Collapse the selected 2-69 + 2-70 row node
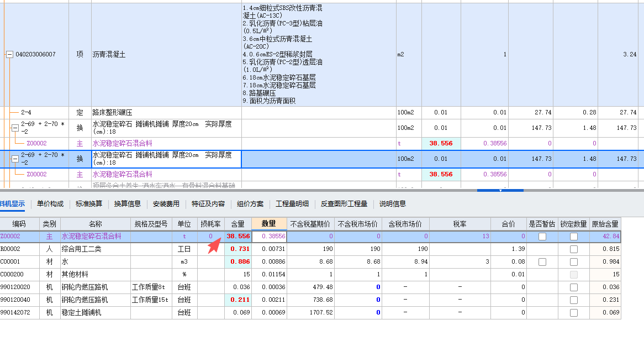This screenshot has height=346, width=644. coord(15,159)
